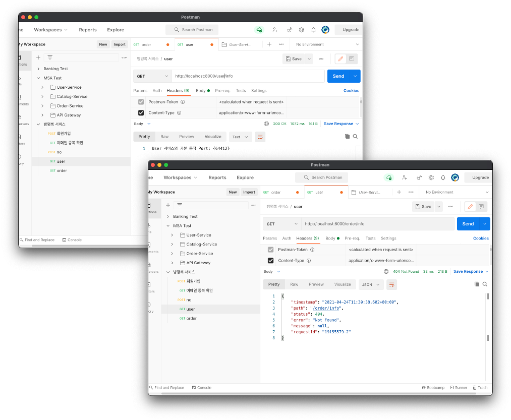Viewport: 511px width, 420px height.
Task: Open notifications bell in back window
Action: tap(313, 30)
